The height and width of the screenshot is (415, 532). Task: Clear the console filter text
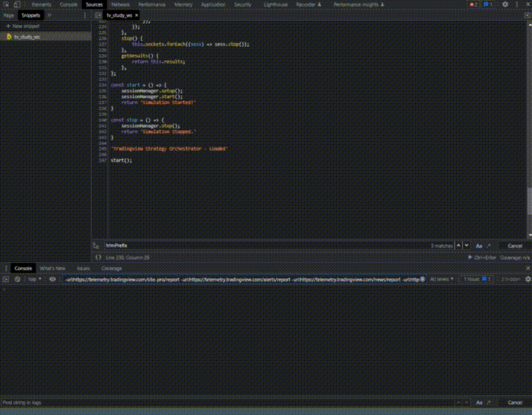[422, 279]
